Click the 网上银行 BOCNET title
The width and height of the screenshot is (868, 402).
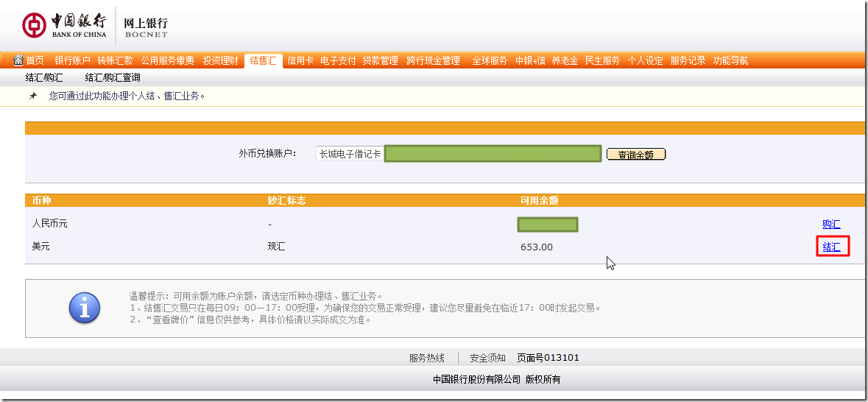146,27
